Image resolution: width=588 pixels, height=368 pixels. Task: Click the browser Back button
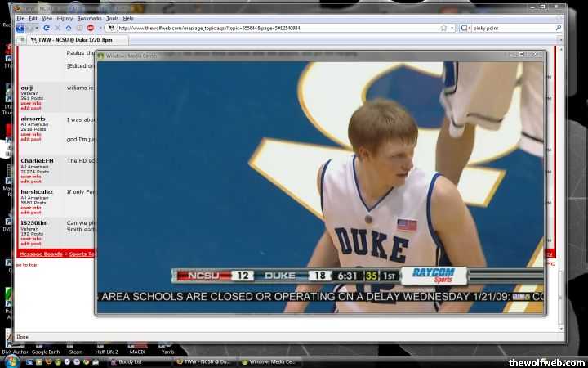(x=20, y=28)
